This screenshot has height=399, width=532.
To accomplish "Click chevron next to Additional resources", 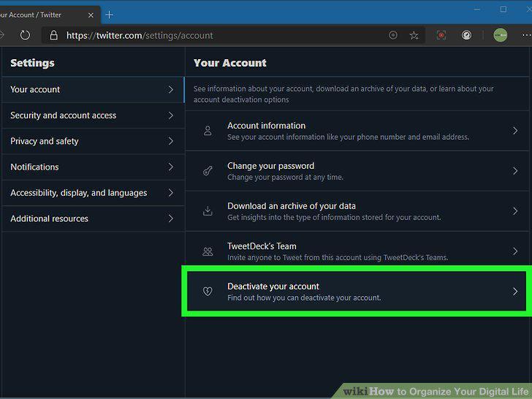I will [171, 218].
